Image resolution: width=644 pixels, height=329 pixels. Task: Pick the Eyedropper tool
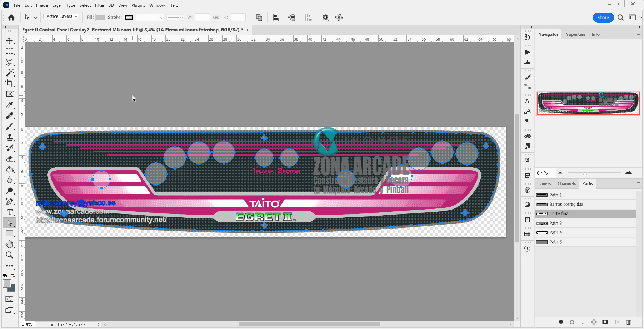pyautogui.click(x=10, y=105)
